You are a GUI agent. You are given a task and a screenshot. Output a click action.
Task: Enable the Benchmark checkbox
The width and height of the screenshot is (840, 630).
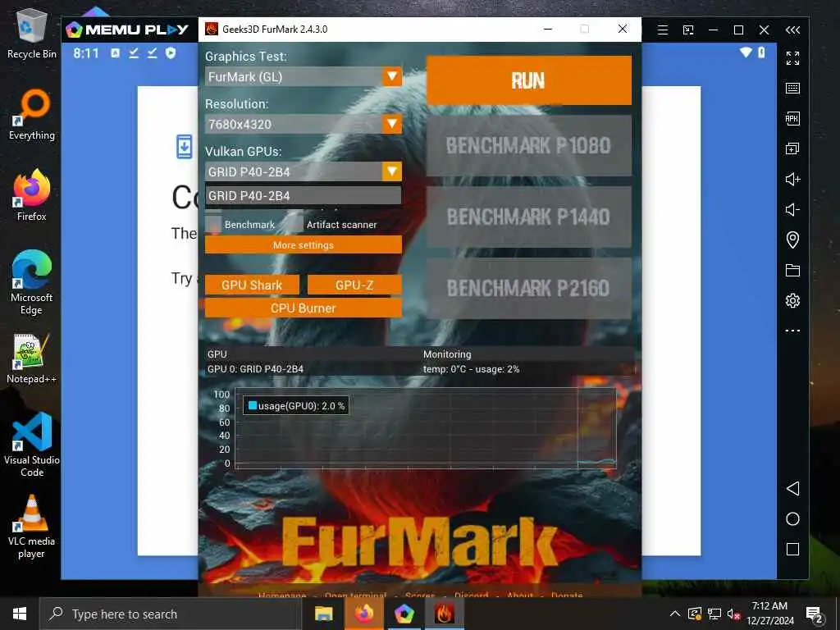coord(213,225)
